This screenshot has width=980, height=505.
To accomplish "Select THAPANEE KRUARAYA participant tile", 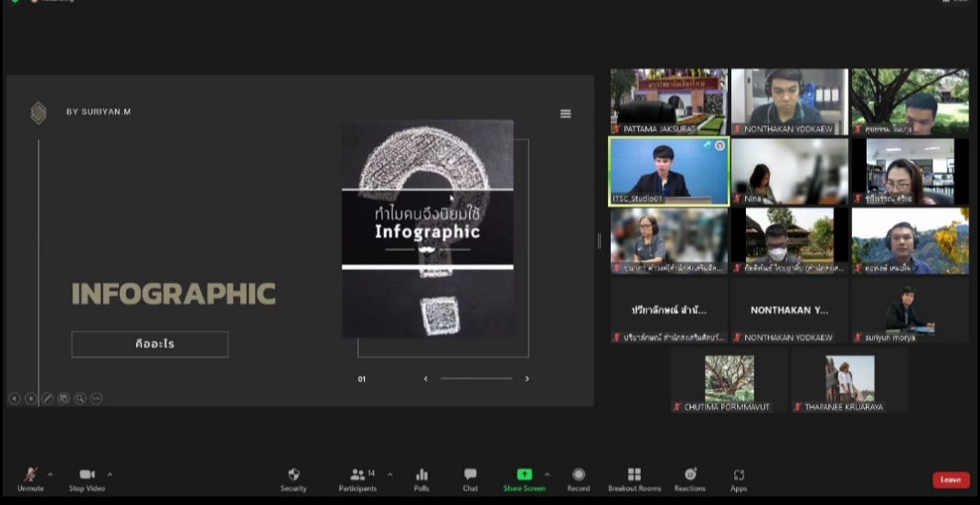I will point(849,380).
